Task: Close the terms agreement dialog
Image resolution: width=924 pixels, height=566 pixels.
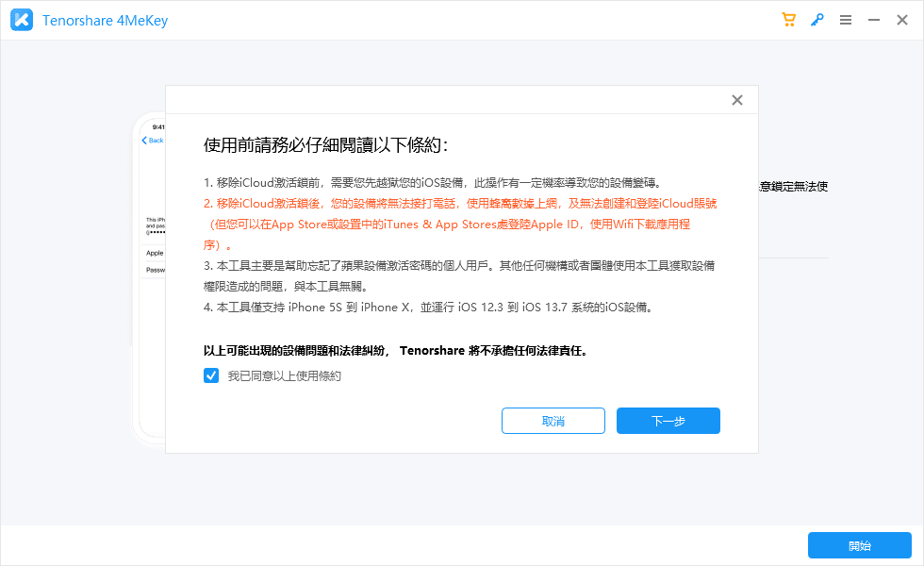Action: point(737,100)
